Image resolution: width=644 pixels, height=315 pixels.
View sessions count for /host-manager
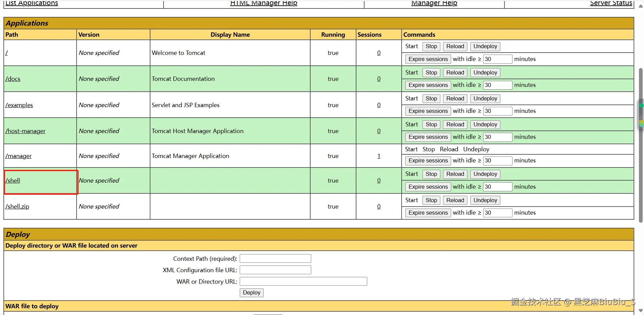coord(379,131)
